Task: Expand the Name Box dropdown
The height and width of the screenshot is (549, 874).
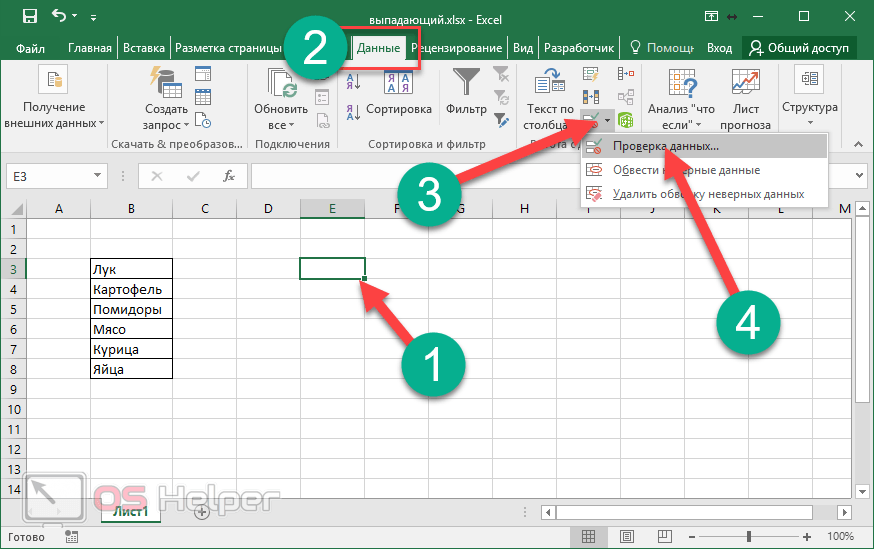Action: pos(98,176)
